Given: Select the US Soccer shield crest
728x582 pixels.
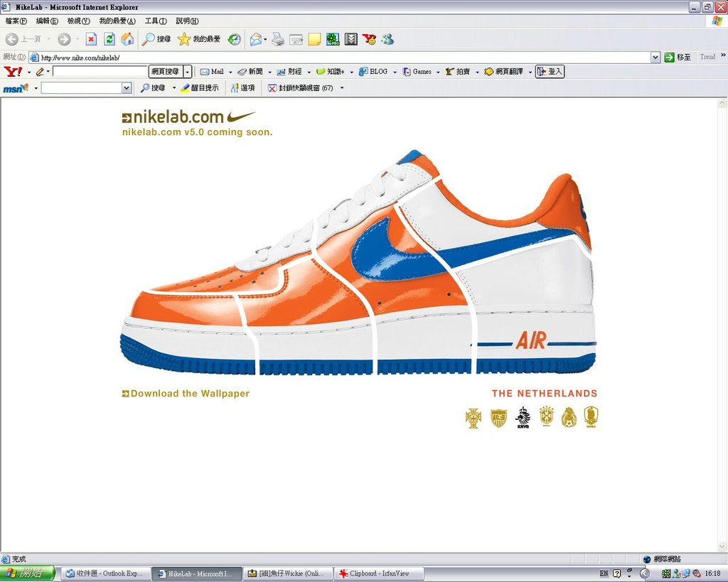Looking at the screenshot, I should pos(498,418).
